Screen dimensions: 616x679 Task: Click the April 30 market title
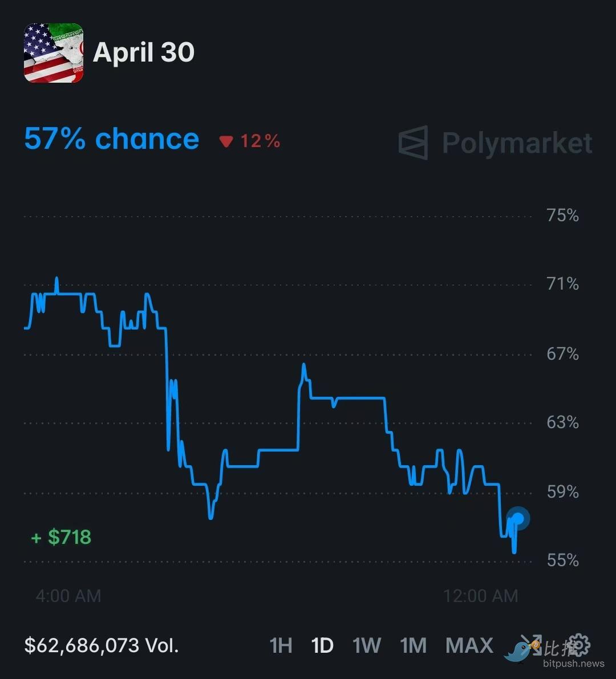(144, 52)
